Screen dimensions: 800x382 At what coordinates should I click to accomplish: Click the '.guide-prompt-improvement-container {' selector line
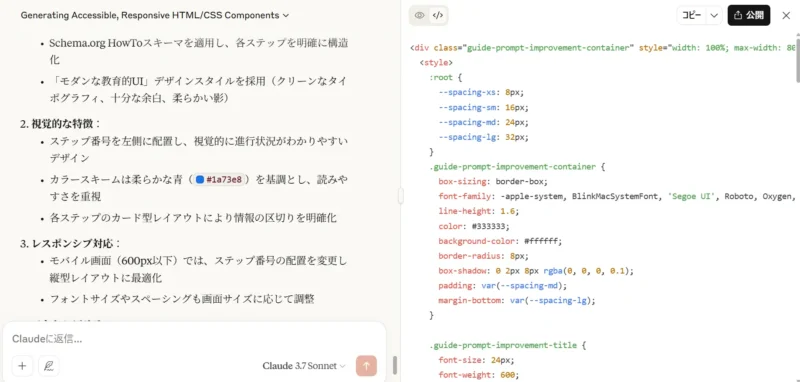[x=517, y=167]
